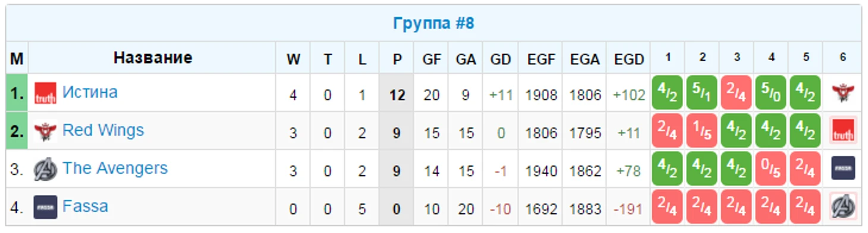Open the Fassa team link

[x=85, y=206]
